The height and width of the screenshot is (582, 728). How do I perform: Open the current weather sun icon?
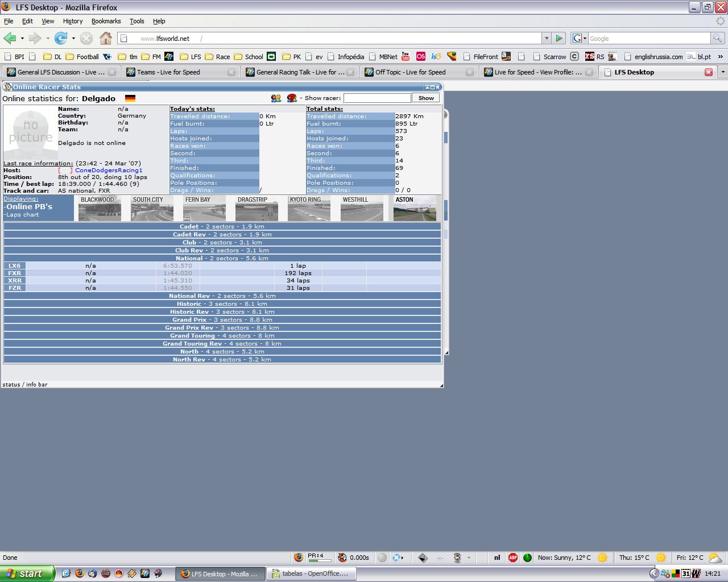(x=602, y=558)
